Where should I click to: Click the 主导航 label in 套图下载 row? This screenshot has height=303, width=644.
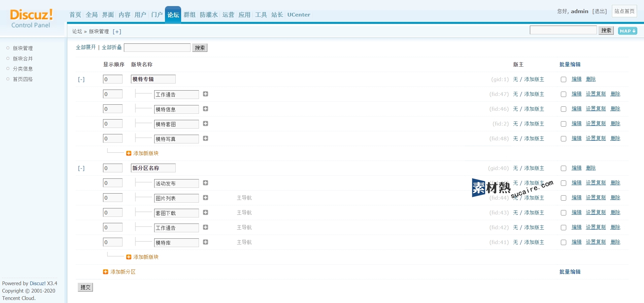click(244, 212)
